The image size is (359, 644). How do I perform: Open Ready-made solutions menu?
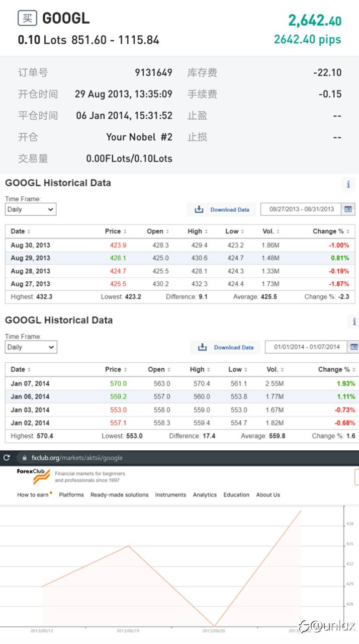point(119,495)
